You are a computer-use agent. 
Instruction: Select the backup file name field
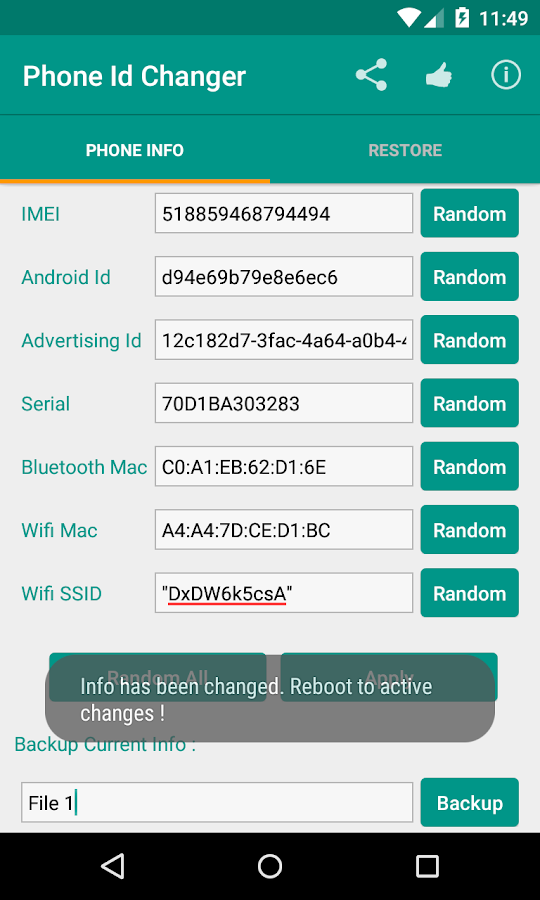(x=217, y=802)
